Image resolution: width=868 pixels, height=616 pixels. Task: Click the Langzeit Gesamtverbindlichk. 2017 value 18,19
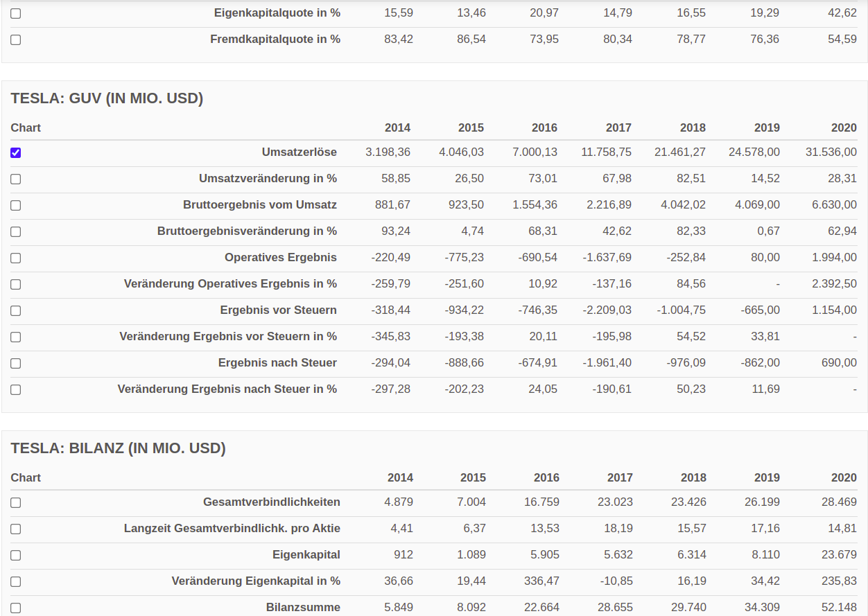point(618,528)
